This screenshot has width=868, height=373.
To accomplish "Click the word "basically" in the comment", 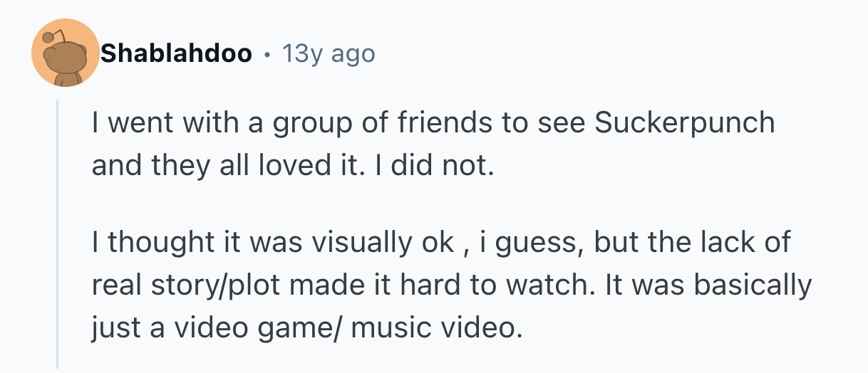I will click(x=755, y=286).
